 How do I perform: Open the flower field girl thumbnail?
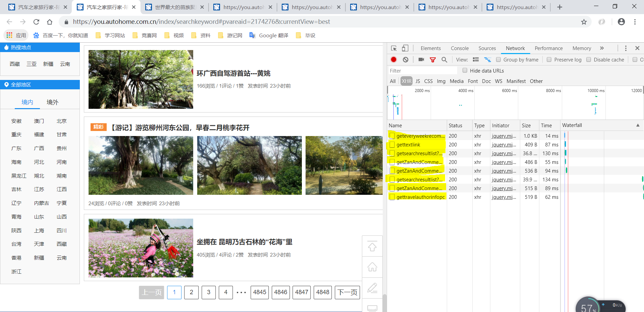(x=141, y=248)
